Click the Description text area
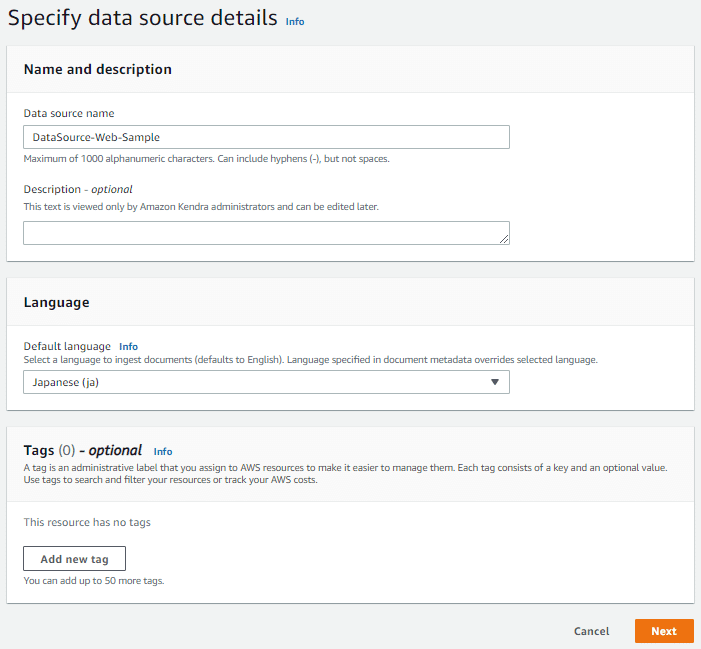This screenshot has height=649, width=701. click(266, 233)
